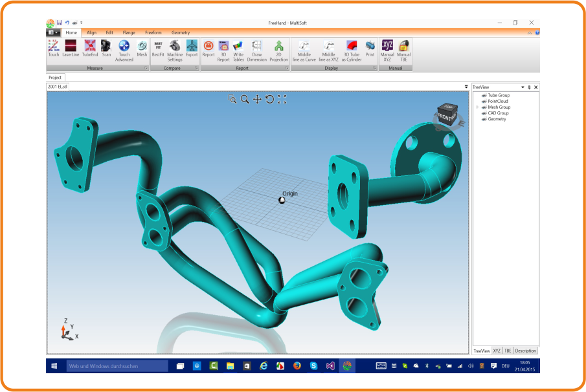The image size is (586, 392).
Task: Expand the Mesh Group tree node
Action: pyautogui.click(x=477, y=107)
